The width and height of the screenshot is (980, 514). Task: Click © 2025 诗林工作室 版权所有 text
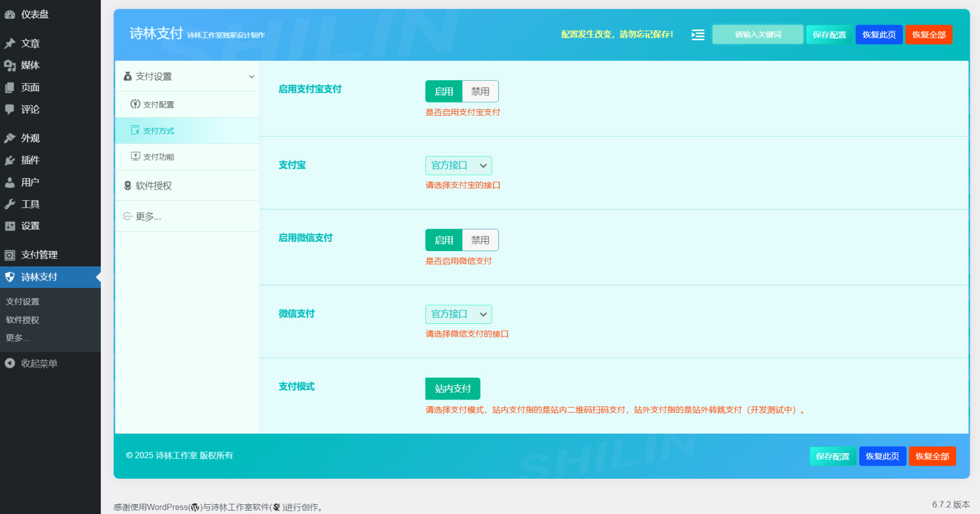179,455
